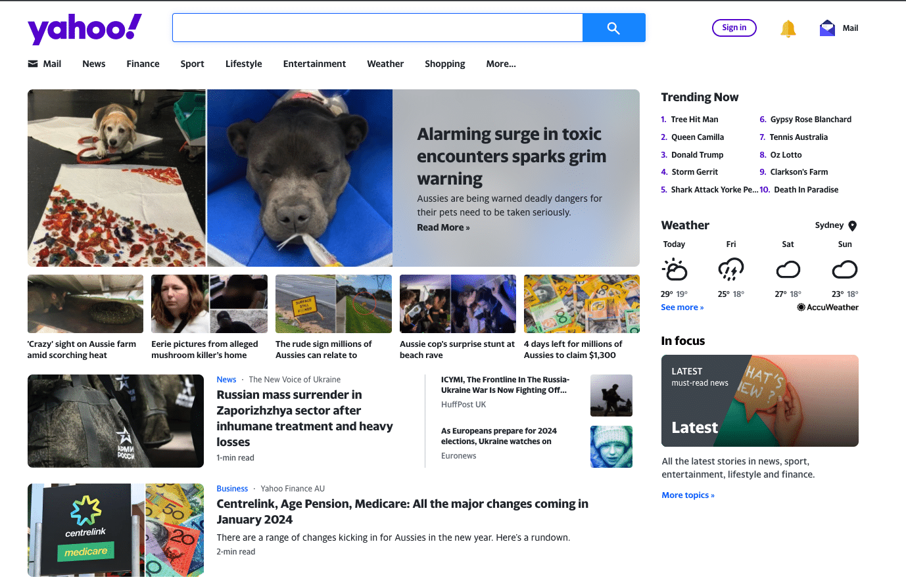The width and height of the screenshot is (906, 588).
Task: Open the rude sign story thumbnail
Action: 333,304
